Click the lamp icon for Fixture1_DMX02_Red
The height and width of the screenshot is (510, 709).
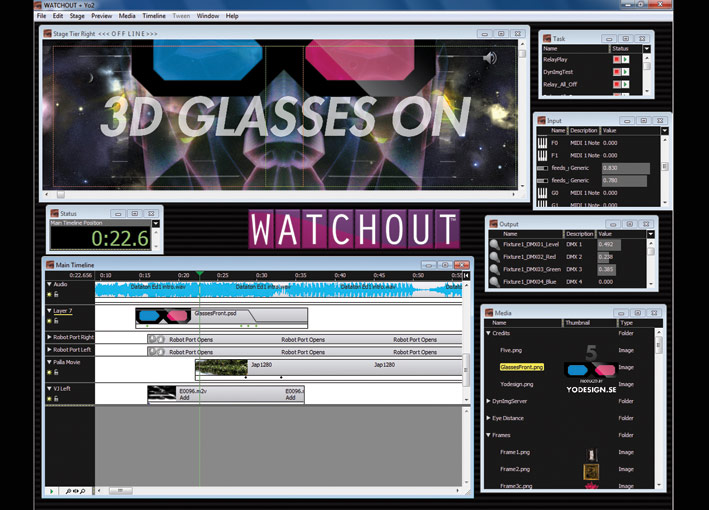point(495,257)
